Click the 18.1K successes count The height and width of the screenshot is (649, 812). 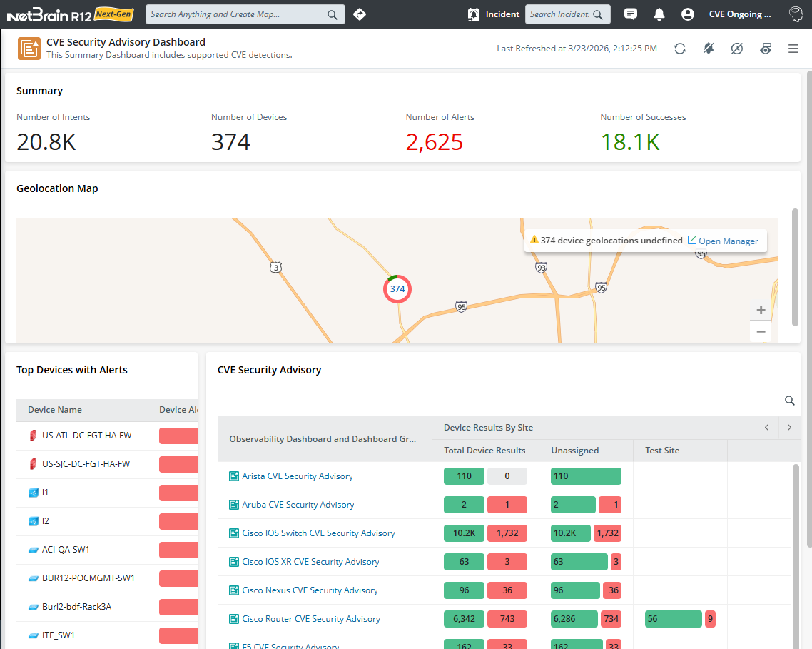point(630,142)
